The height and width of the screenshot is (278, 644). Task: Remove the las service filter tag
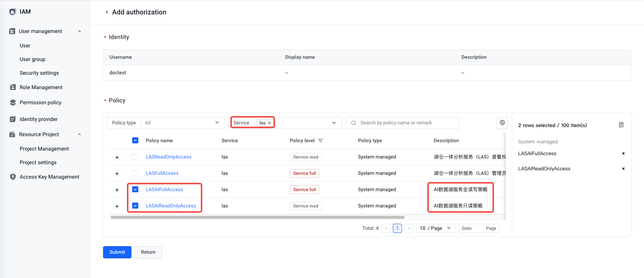[x=269, y=123]
